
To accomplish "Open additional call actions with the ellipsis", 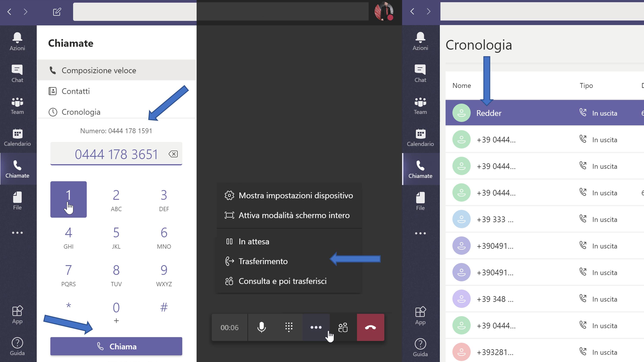I will pyautogui.click(x=316, y=327).
